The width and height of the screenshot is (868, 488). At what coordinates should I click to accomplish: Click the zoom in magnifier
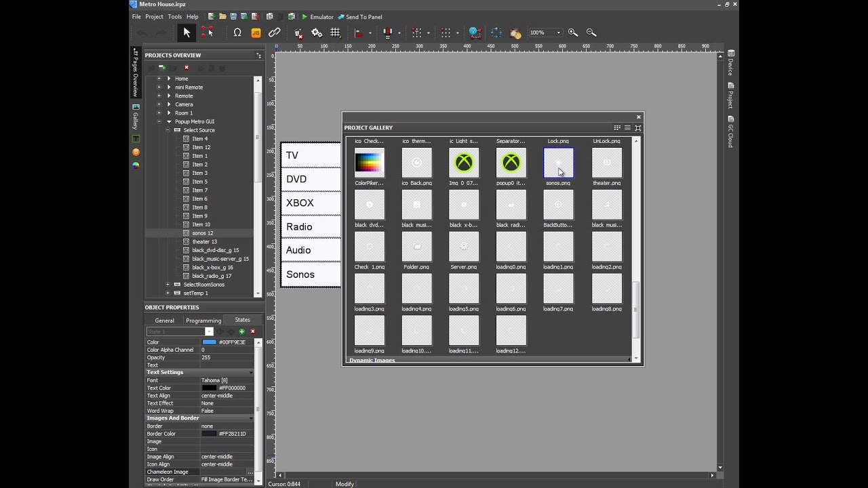(x=573, y=33)
